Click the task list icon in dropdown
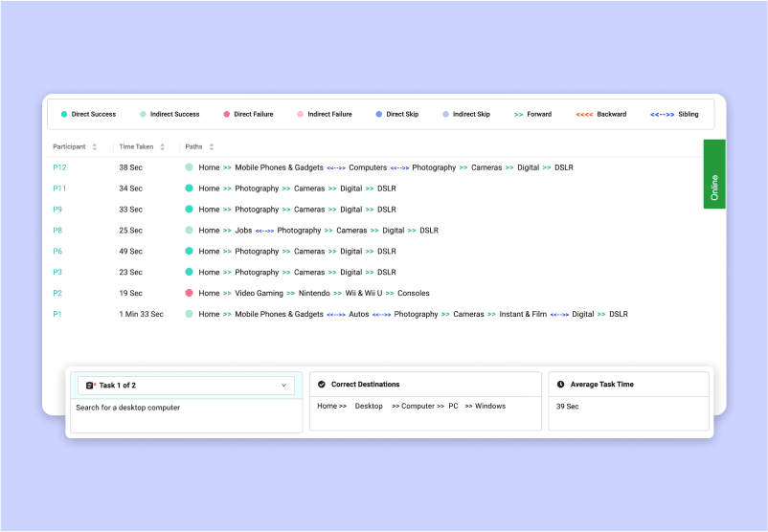This screenshot has height=532, width=768. pyautogui.click(x=90, y=386)
